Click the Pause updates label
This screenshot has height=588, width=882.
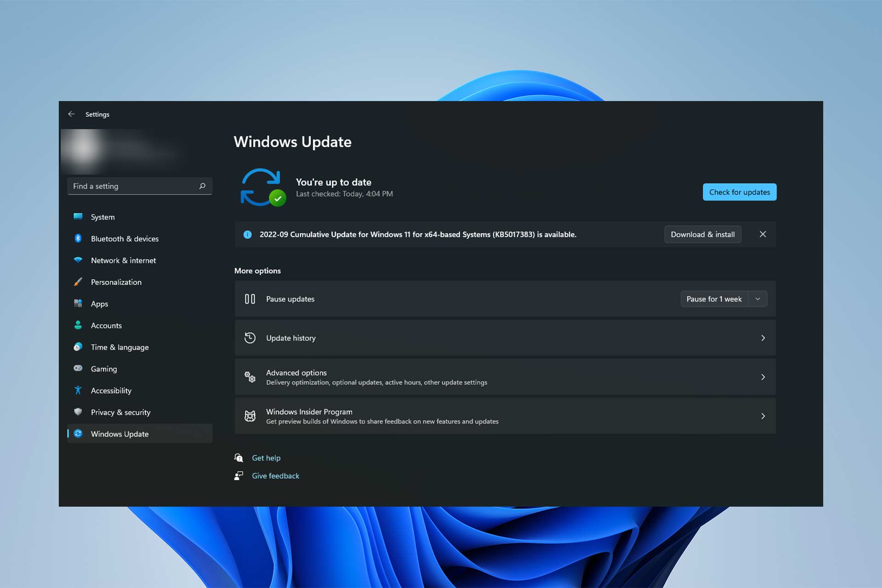(x=290, y=299)
